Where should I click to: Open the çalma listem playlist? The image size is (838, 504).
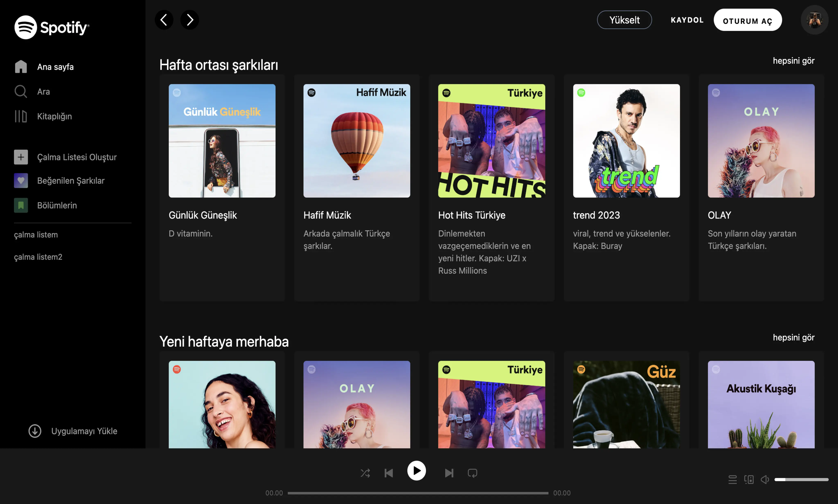pyautogui.click(x=36, y=235)
